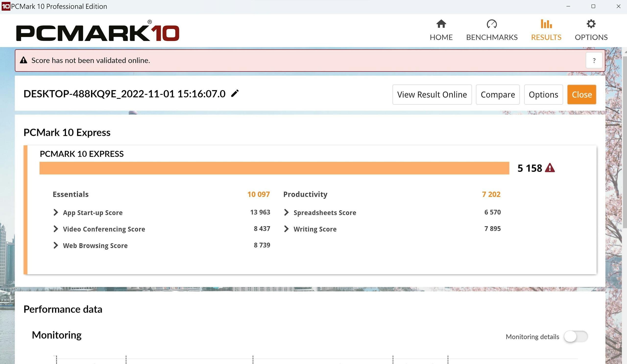
Task: Expand the Spreadsheets Score row
Action: pyautogui.click(x=286, y=212)
